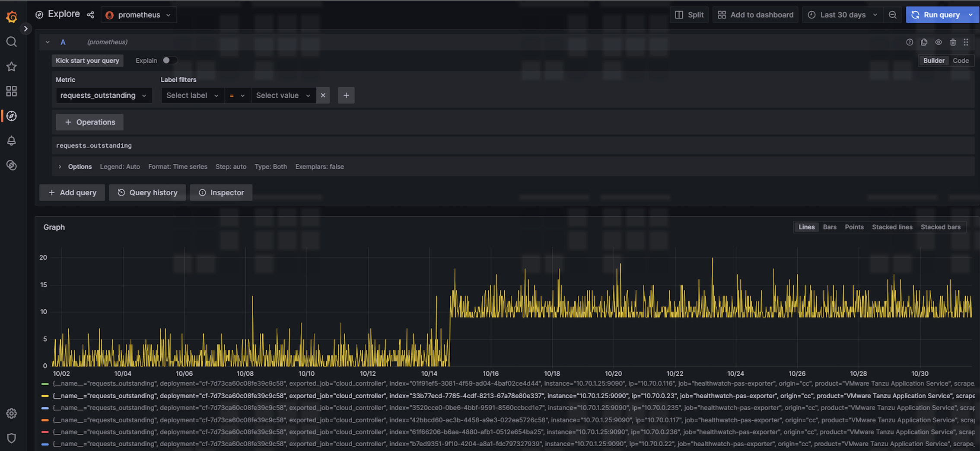The image size is (980, 451).
Task: Open Query history
Action: 147,192
